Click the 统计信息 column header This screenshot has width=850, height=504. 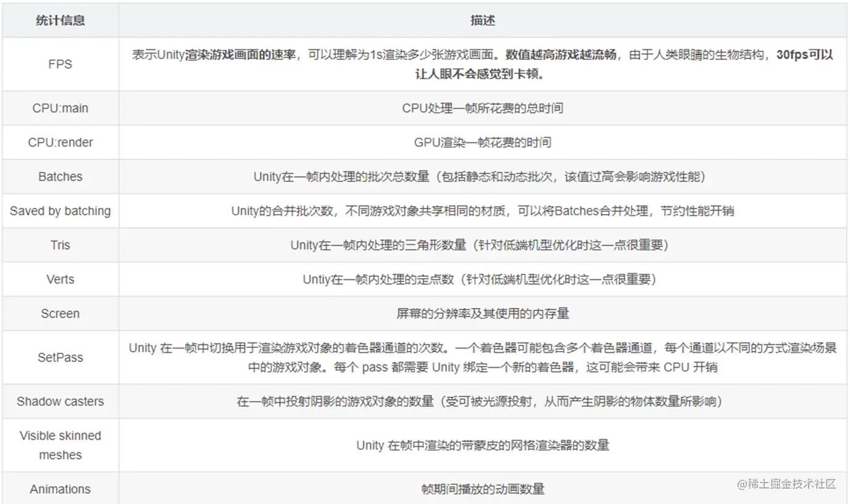60,20
